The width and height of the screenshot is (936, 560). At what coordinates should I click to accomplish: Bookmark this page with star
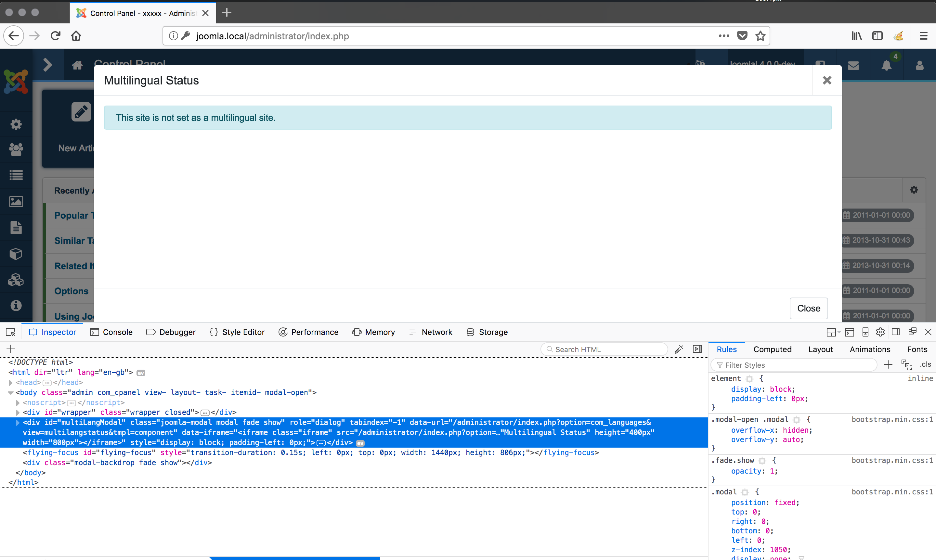click(760, 36)
